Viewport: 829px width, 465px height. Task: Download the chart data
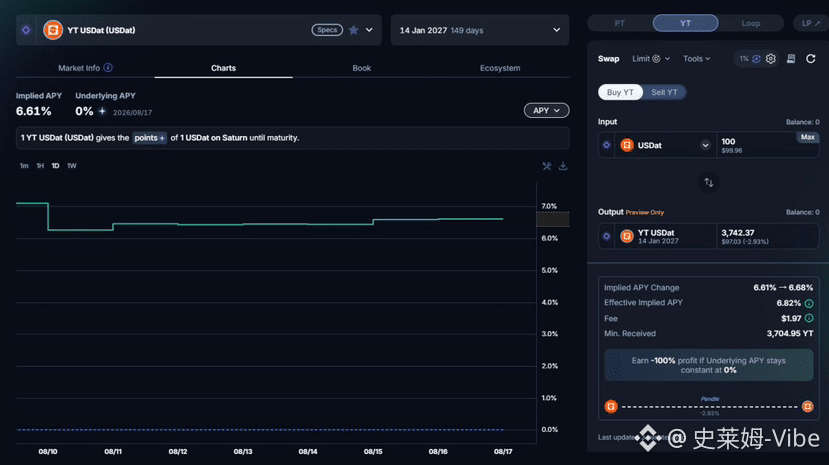[x=563, y=166]
